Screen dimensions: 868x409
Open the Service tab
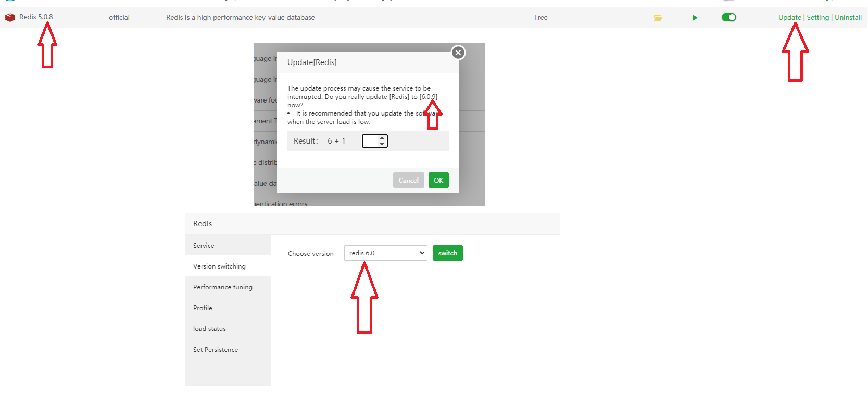[x=228, y=245]
